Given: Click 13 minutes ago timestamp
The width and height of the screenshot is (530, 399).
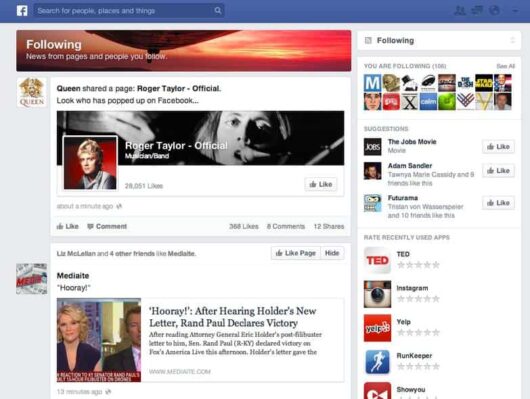Looking at the screenshot, I should point(79,392).
